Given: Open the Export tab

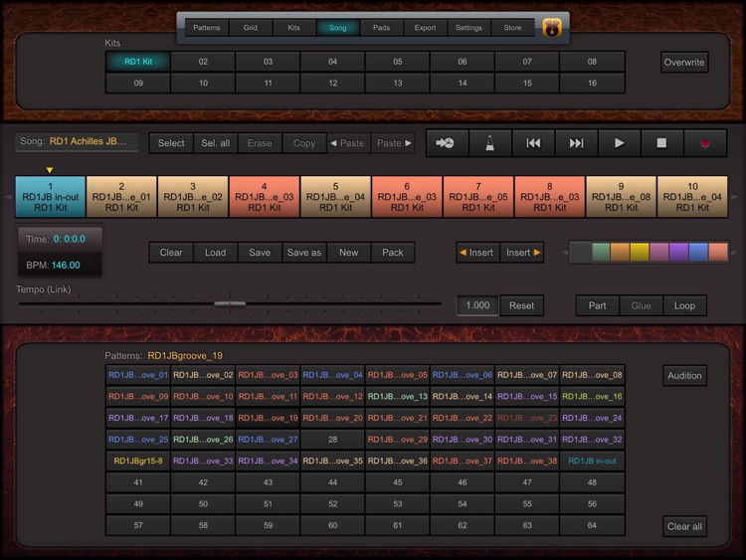Looking at the screenshot, I should click(x=426, y=28).
